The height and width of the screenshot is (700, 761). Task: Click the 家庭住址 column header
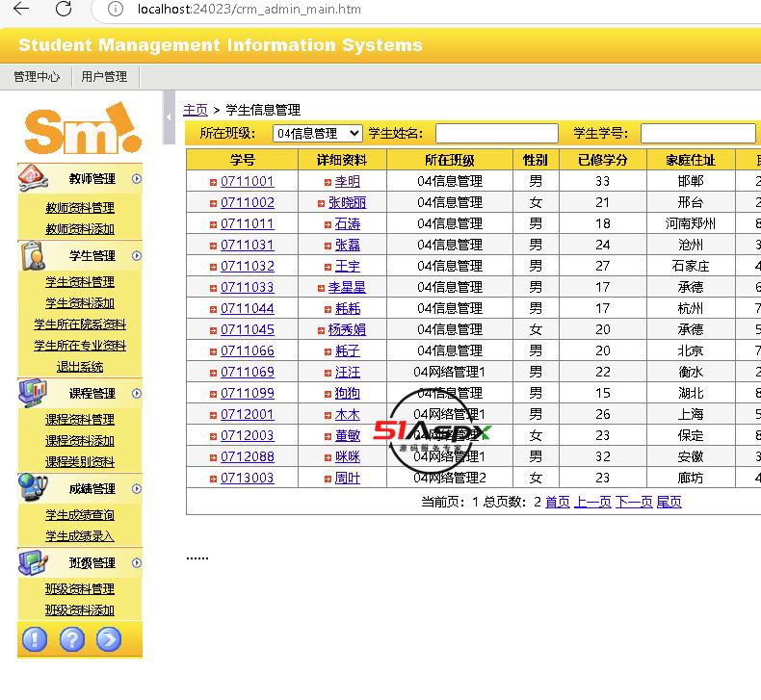coord(691,160)
